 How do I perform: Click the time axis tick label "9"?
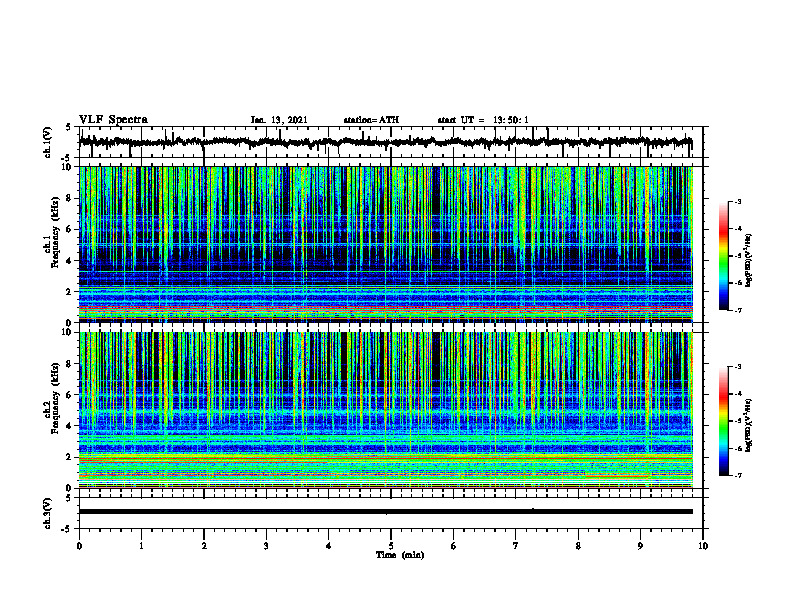pyautogui.click(x=640, y=546)
